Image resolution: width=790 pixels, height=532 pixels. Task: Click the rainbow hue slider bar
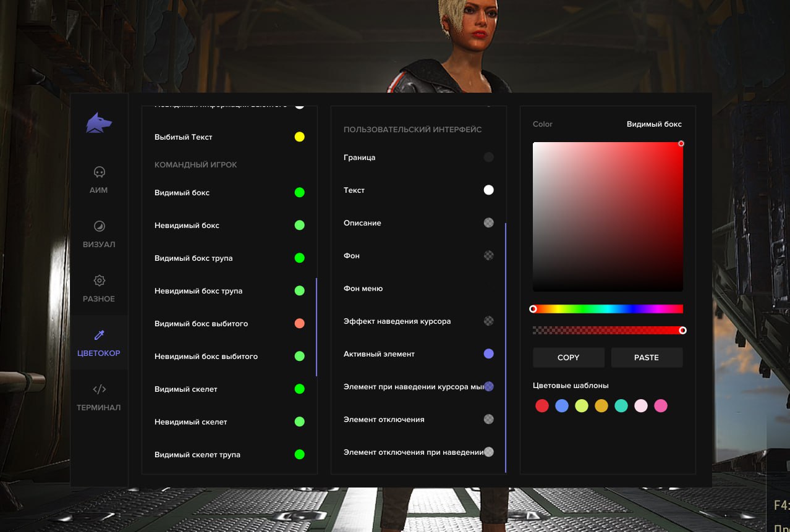(x=608, y=309)
